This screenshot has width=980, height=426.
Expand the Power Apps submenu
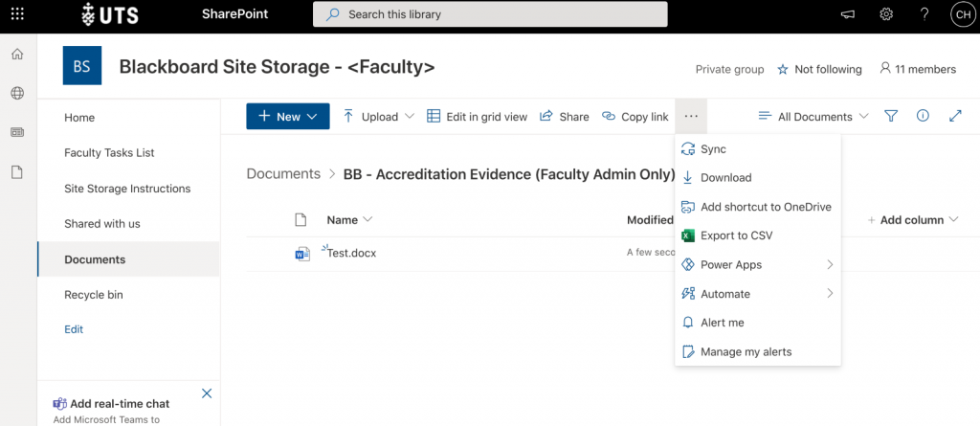click(x=758, y=264)
